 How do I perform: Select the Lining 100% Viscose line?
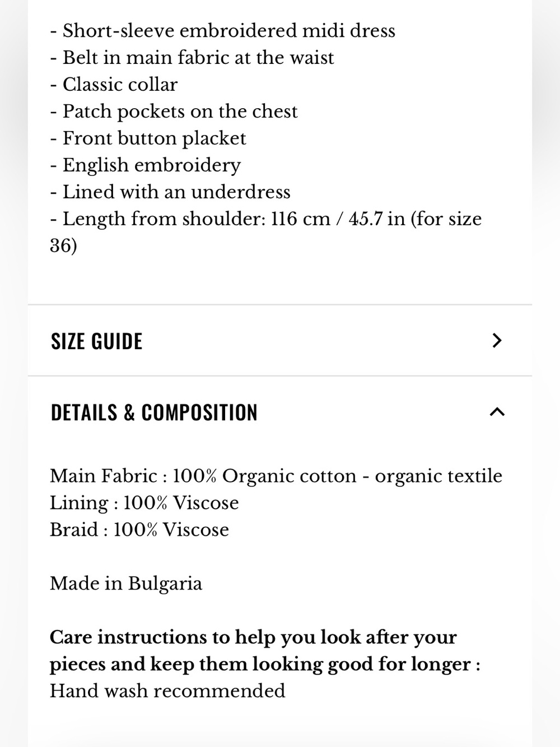pos(144,503)
